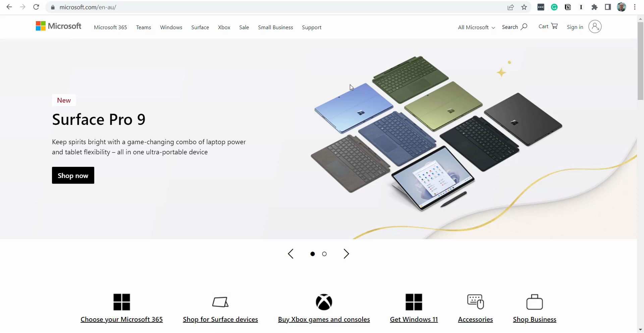Expand the All Microsoft dropdown
Screen dimensions: 644x333
476,27
